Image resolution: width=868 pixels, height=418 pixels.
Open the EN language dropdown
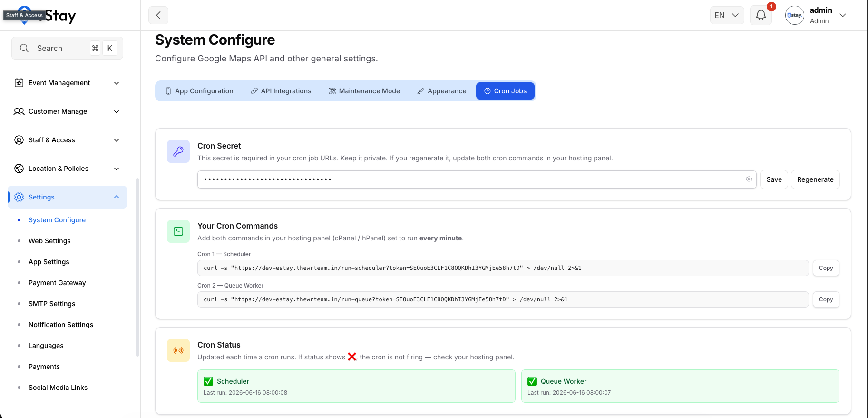coord(727,15)
